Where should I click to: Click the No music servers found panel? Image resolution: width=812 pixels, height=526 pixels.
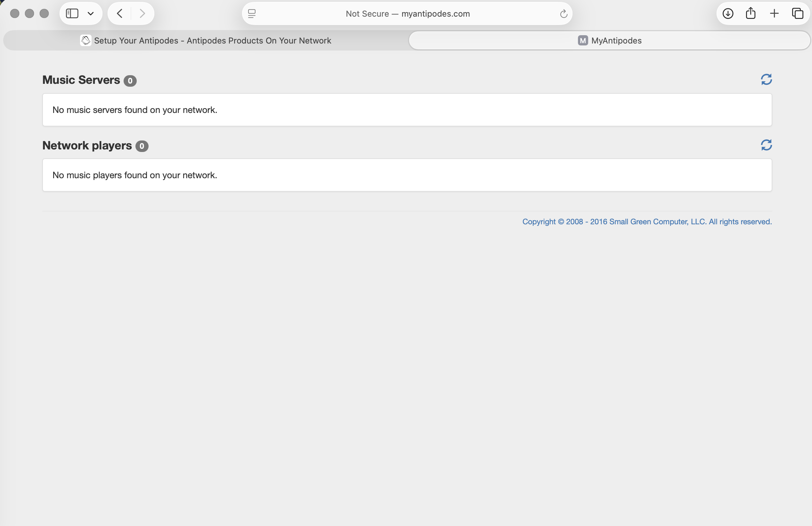point(407,110)
